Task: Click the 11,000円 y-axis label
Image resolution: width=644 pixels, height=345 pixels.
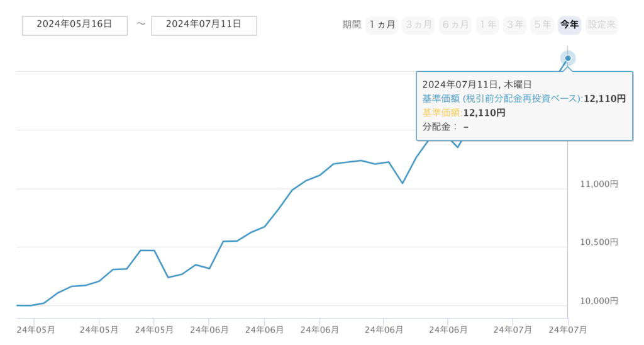Action: coord(597,184)
